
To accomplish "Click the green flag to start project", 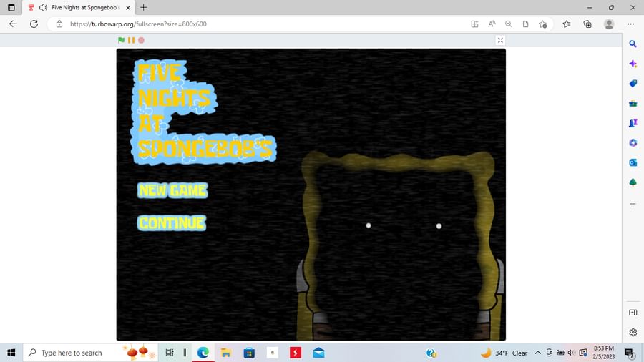I will click(121, 40).
